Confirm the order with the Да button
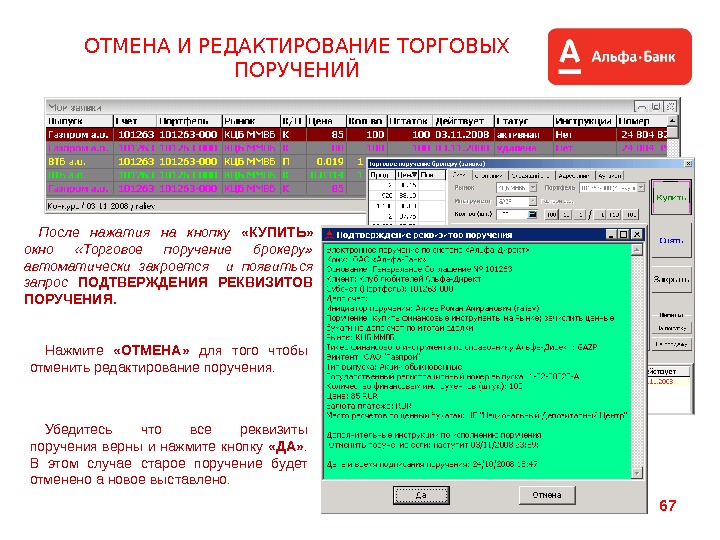 (421, 495)
